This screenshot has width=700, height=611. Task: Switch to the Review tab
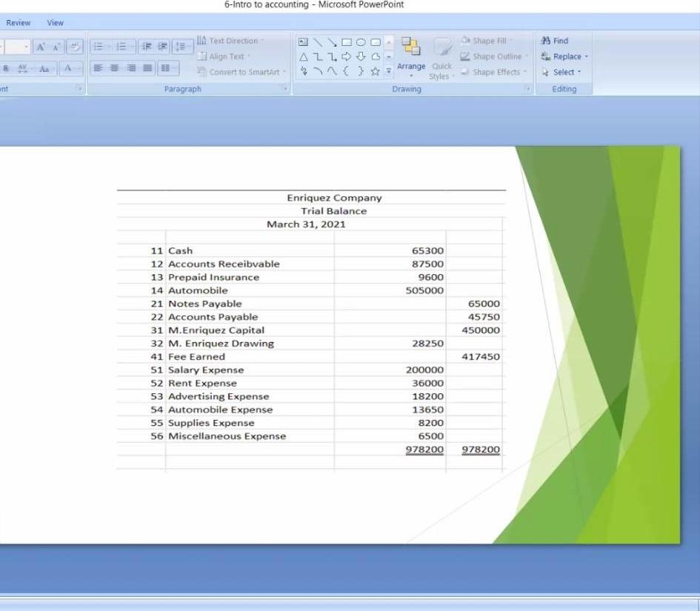coord(17,22)
